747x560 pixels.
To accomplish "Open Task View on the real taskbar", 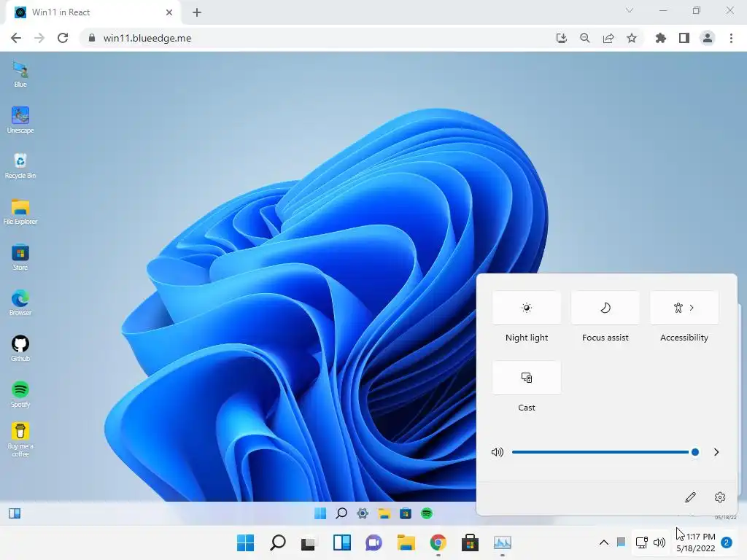I will [x=309, y=542].
